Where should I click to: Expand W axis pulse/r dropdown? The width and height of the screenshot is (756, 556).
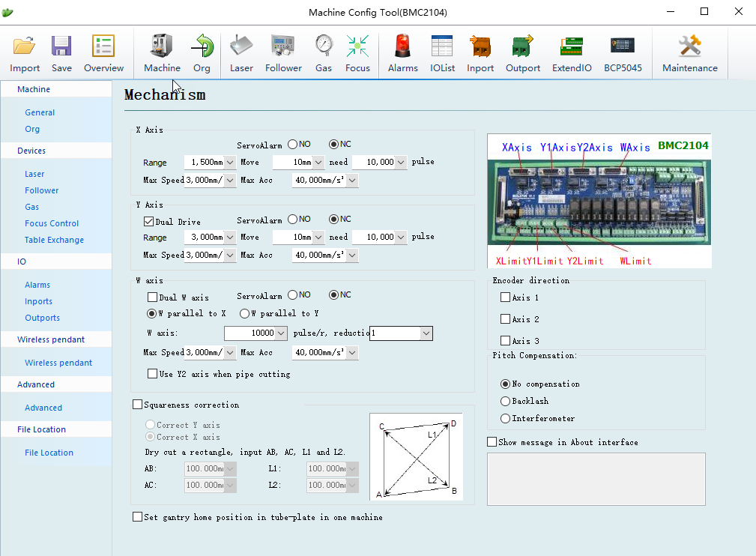(281, 333)
